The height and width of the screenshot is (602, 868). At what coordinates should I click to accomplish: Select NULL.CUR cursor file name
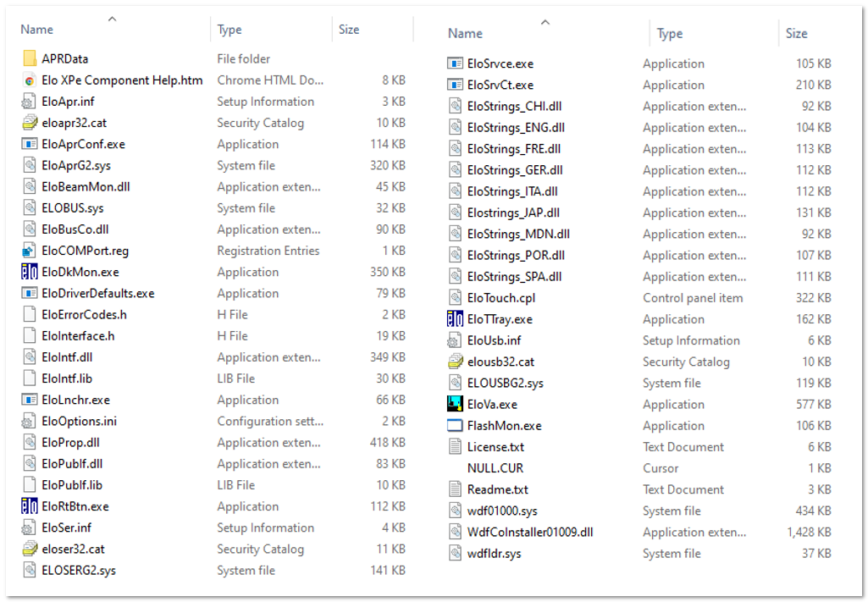click(495, 468)
